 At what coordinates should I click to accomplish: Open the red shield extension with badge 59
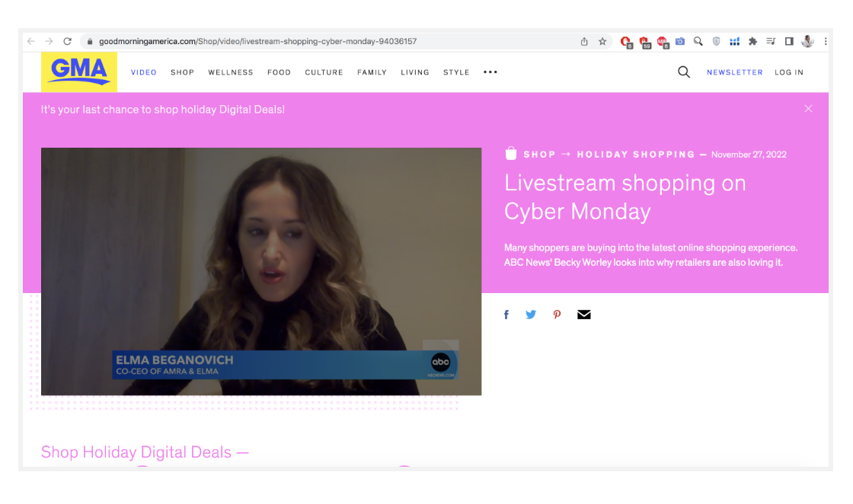click(644, 42)
